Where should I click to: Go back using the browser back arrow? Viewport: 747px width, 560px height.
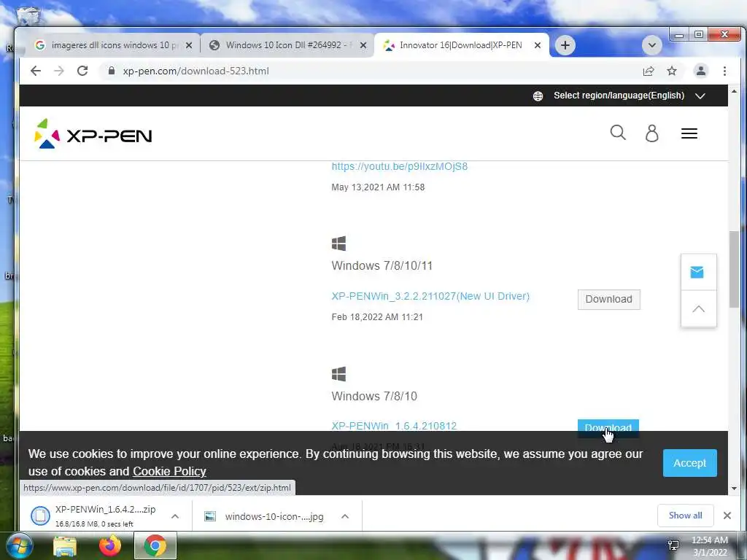pos(36,71)
